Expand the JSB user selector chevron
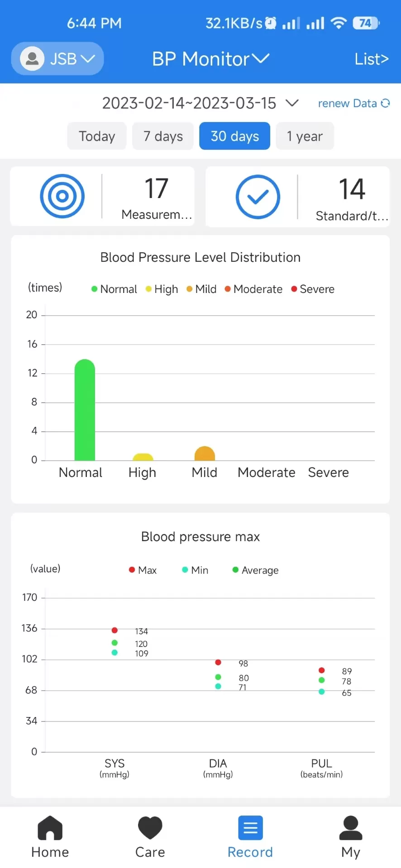Screen dimensions: 401x868 pos(87,59)
